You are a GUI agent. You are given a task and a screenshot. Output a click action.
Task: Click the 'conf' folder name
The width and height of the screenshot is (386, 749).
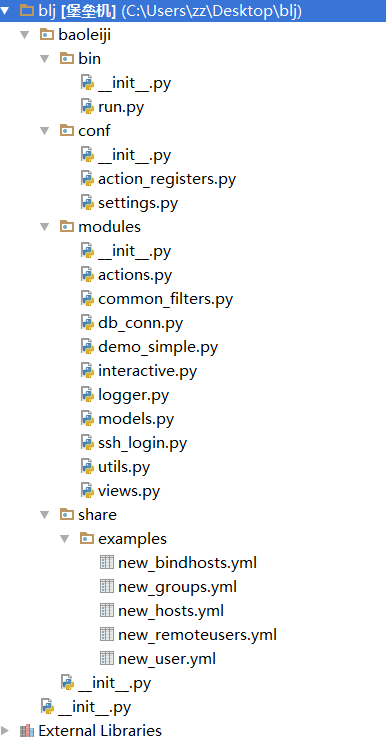(x=94, y=130)
